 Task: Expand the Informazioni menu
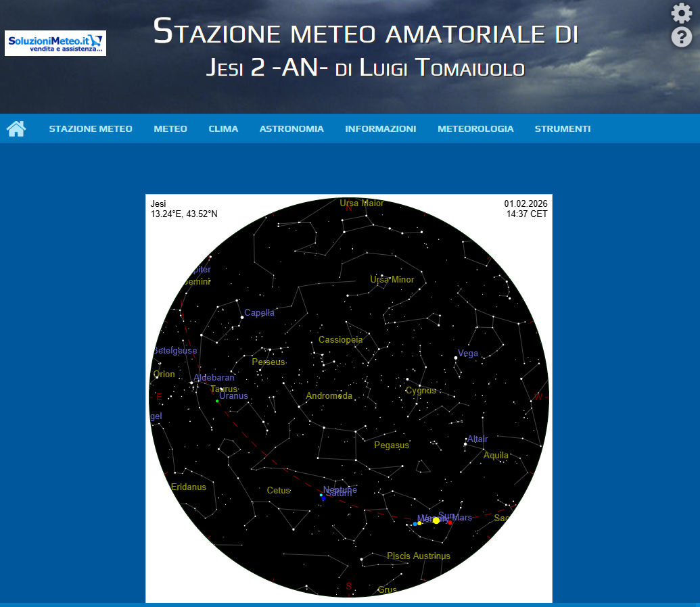coord(380,128)
